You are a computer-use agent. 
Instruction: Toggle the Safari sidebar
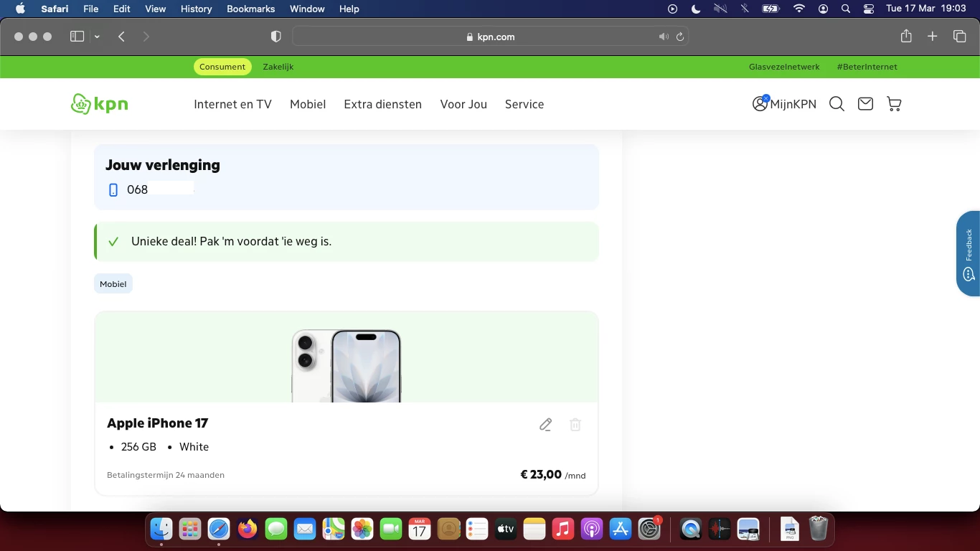tap(77, 37)
